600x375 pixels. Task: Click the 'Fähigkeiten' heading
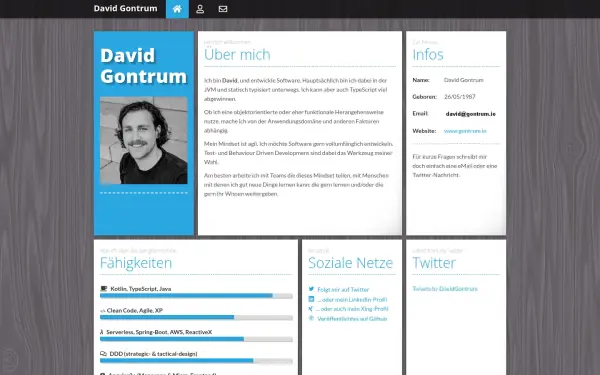[x=136, y=263]
